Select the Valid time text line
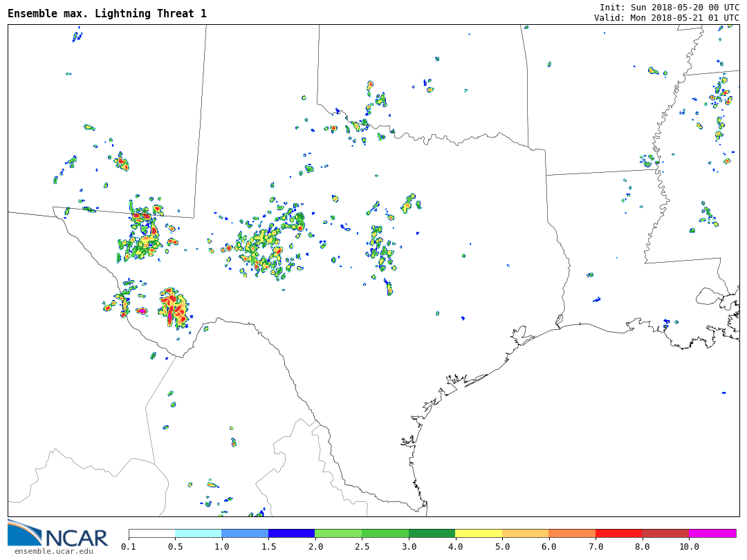747x560 pixels. [666, 17]
